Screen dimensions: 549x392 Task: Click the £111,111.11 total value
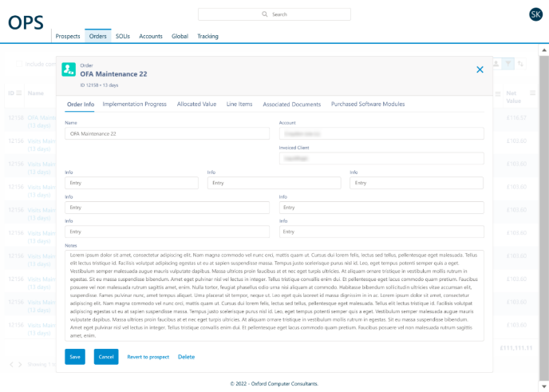click(x=516, y=348)
